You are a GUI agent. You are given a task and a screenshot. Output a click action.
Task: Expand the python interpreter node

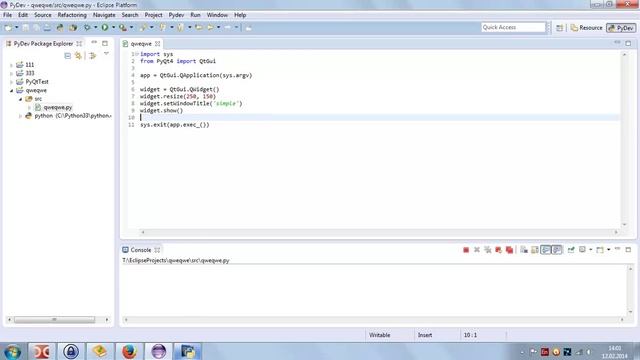pos(20,116)
